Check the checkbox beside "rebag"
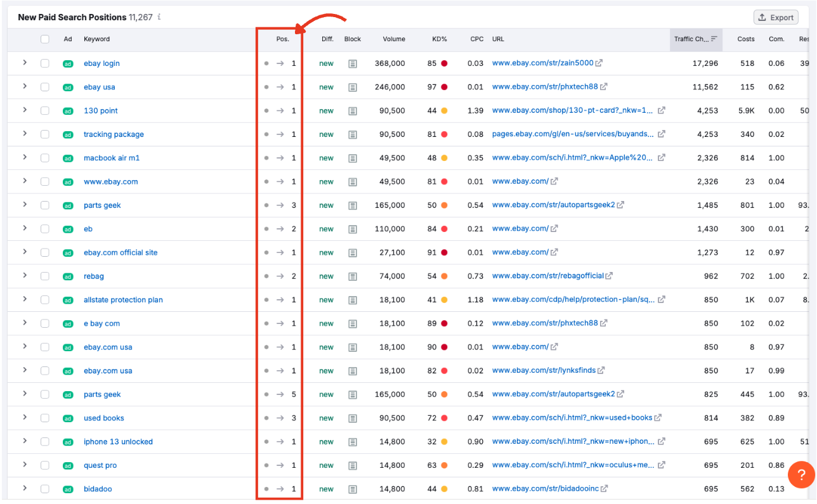Viewport: 817px width, 504px height. point(44,276)
